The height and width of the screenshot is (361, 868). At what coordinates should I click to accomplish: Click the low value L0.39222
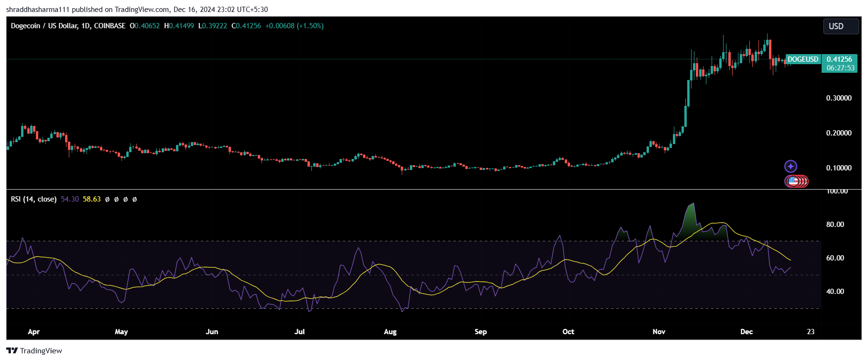tap(212, 26)
